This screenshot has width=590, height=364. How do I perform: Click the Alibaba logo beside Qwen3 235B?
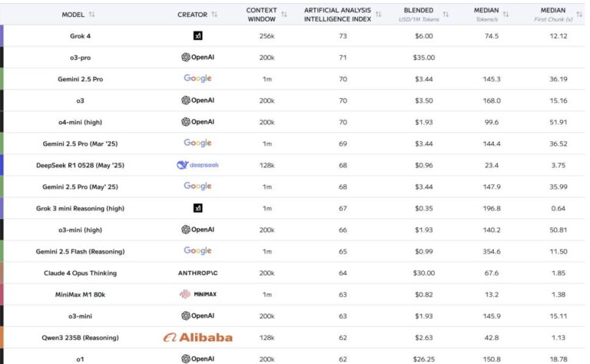[x=197, y=337]
